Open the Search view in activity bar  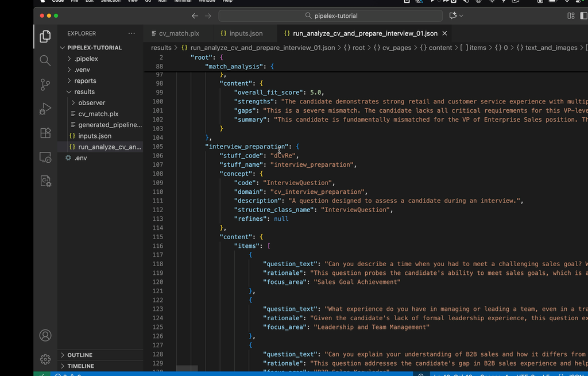45,60
